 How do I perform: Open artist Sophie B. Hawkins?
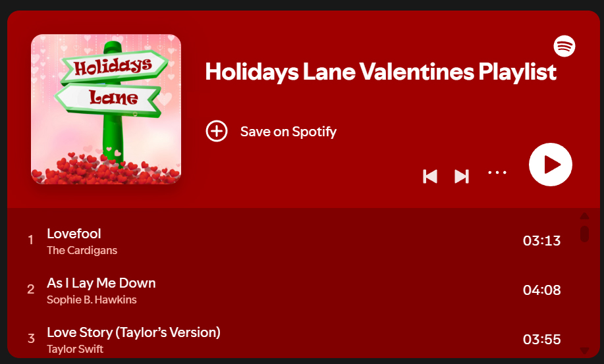pos(92,299)
